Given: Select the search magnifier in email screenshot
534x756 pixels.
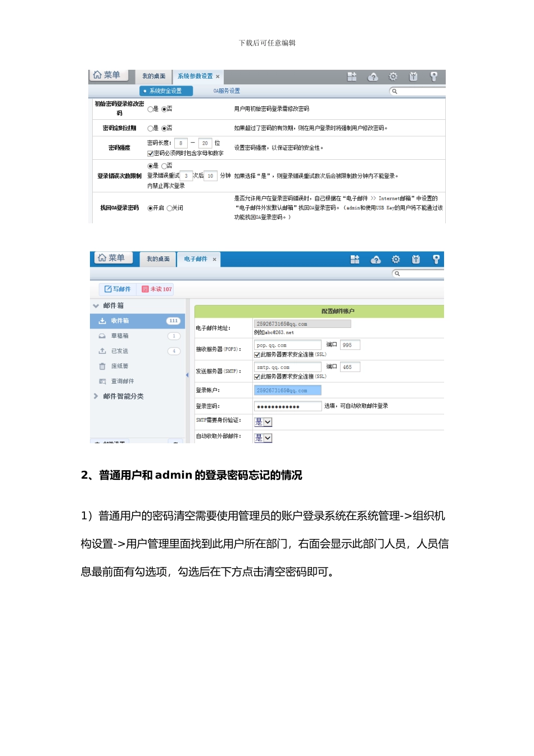Looking at the screenshot, I should 397,273.
